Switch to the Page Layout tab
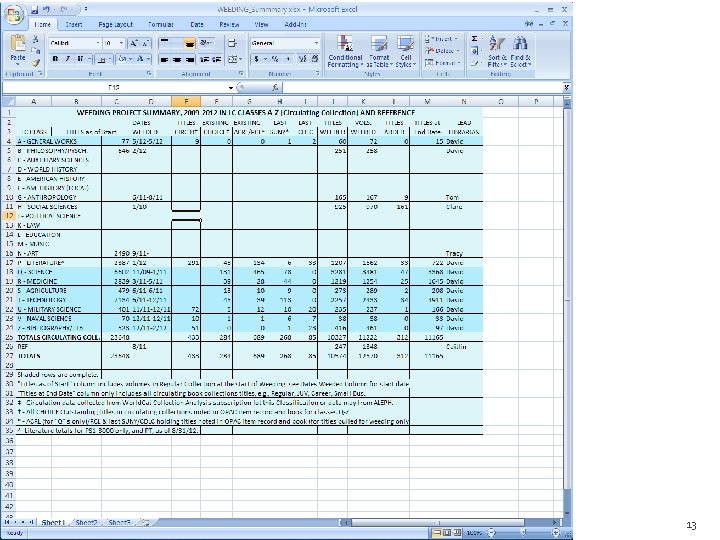Image resolution: width=720 pixels, height=540 pixels. pos(116,24)
